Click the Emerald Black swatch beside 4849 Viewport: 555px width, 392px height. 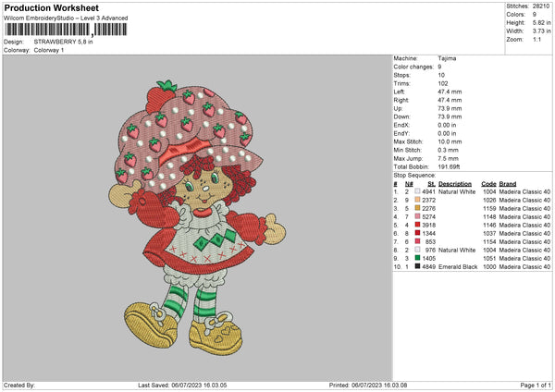click(x=417, y=266)
